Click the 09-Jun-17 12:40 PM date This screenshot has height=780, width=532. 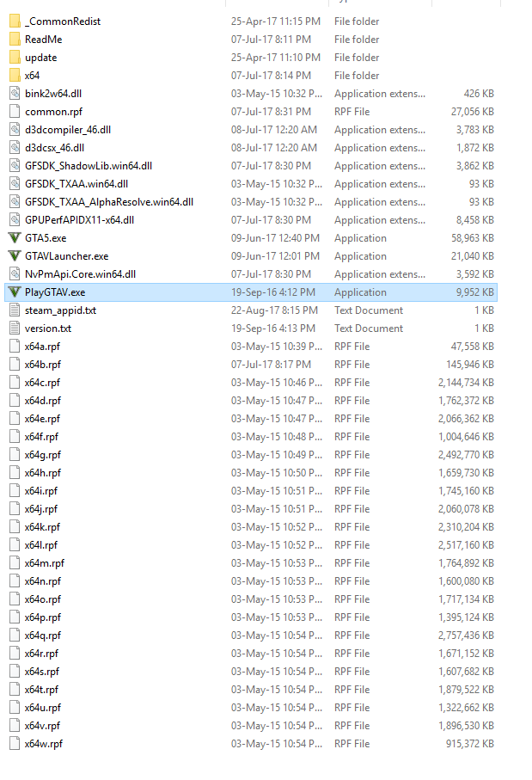pyautogui.click(x=275, y=238)
